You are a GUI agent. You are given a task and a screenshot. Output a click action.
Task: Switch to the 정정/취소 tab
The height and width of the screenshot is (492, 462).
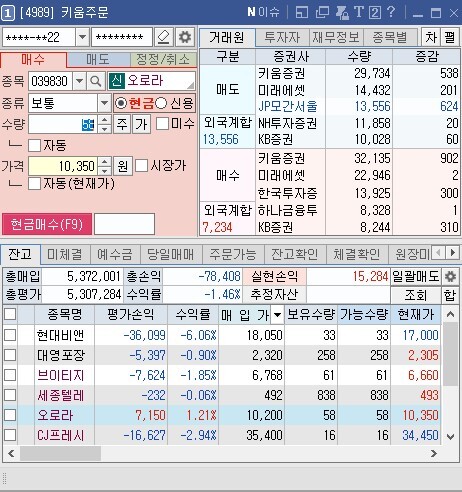pyautogui.click(x=163, y=60)
